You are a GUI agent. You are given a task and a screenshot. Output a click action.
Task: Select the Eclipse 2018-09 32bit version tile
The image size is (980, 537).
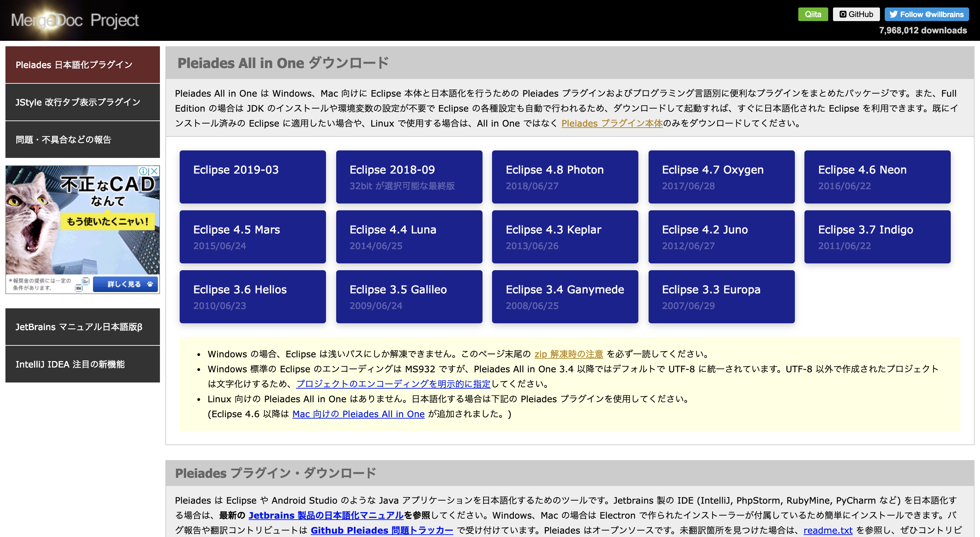point(409,177)
